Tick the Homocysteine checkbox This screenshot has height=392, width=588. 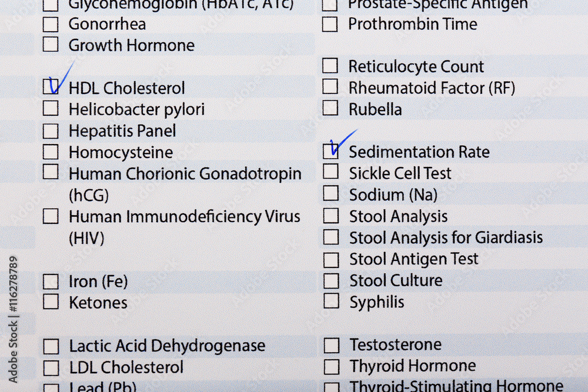click(x=51, y=152)
